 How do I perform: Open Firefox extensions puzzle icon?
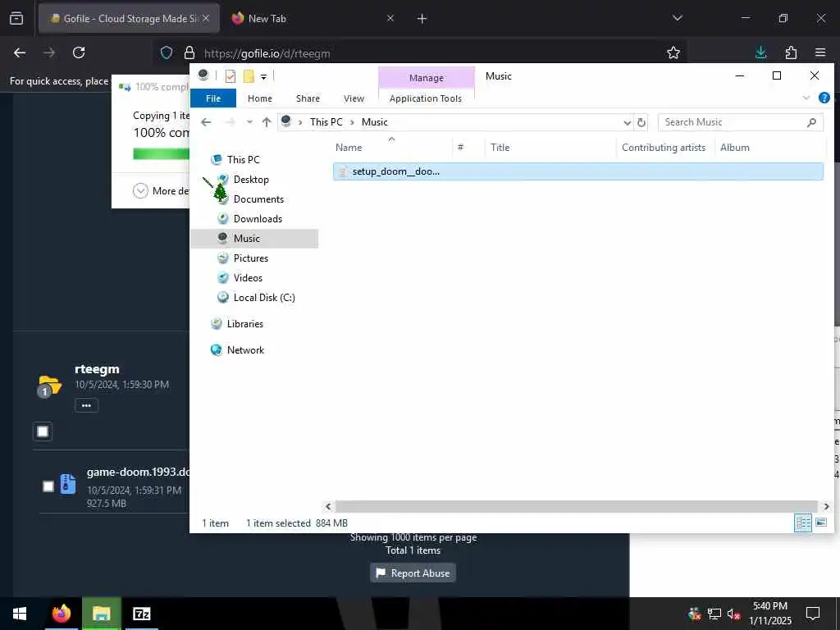[791, 52]
